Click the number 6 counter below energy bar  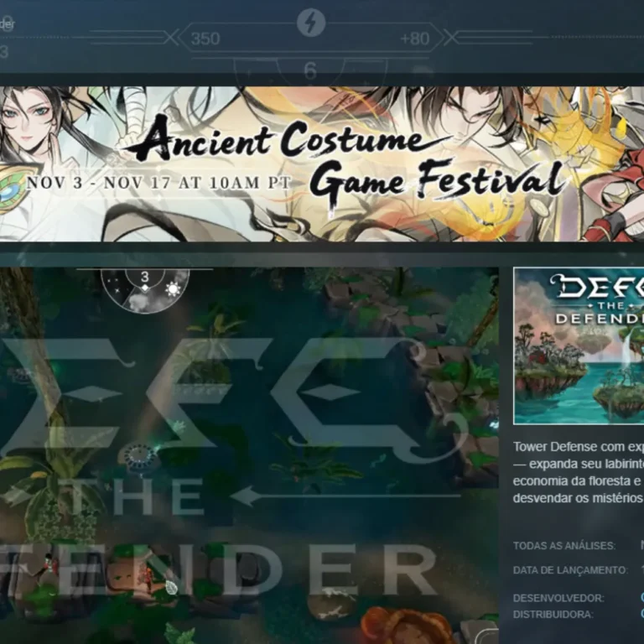310,70
